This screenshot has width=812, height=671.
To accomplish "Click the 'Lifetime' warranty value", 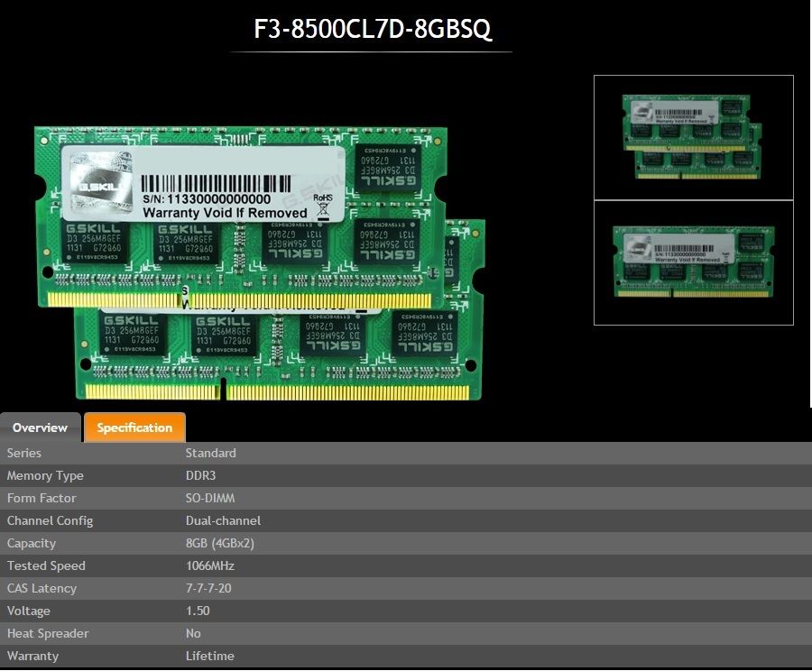I will (x=209, y=656).
